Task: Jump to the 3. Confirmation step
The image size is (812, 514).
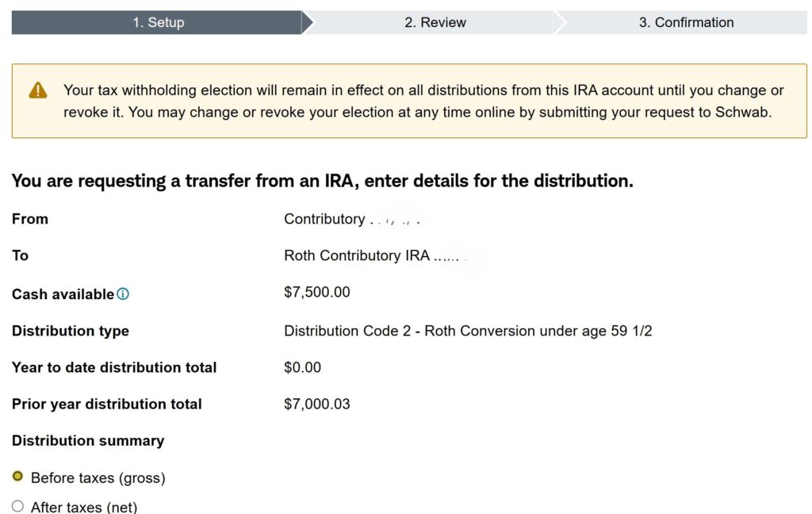Action: (686, 22)
